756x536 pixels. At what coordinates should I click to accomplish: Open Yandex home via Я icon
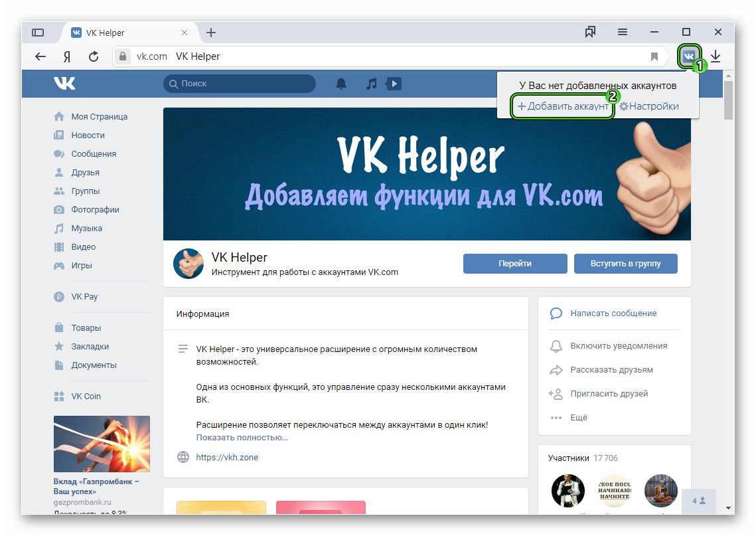pos(67,56)
